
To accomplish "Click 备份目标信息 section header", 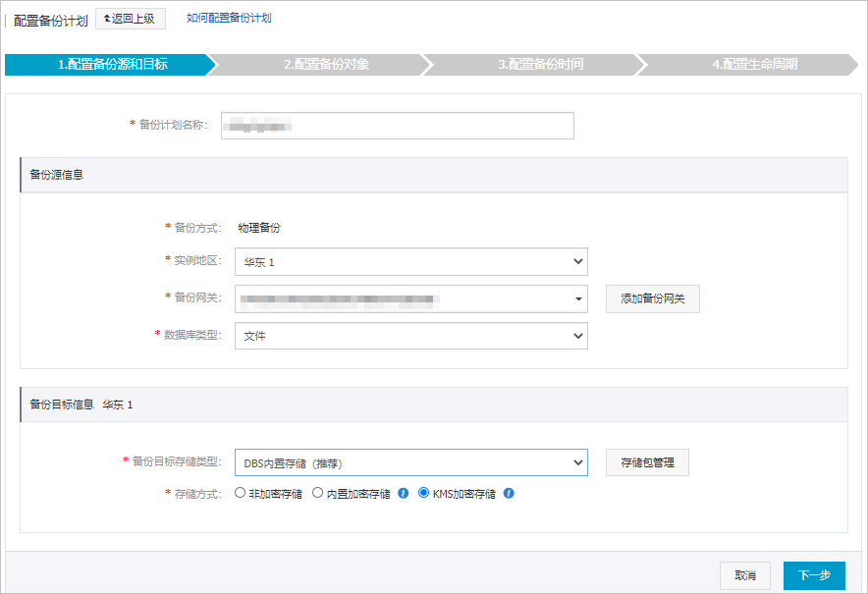I will (x=434, y=405).
